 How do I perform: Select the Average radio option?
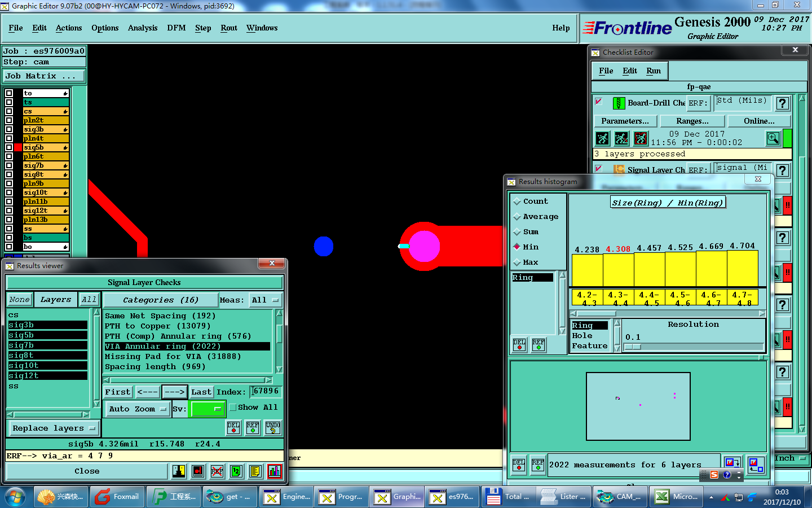point(517,217)
